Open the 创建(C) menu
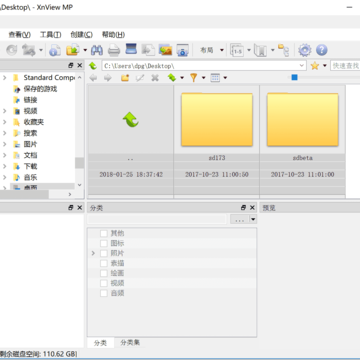The width and height of the screenshot is (360, 360). click(81, 34)
